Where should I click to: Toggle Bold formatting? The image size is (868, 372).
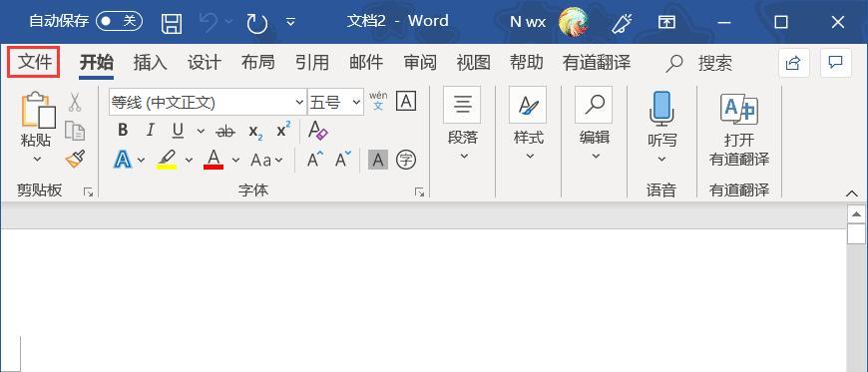[123, 131]
